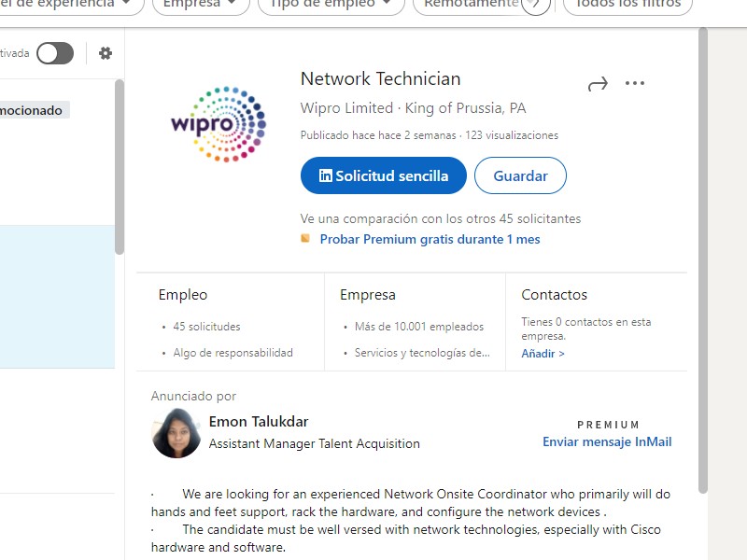747x560 pixels.
Task: Toggle the job alert switch
Action: coord(55,53)
